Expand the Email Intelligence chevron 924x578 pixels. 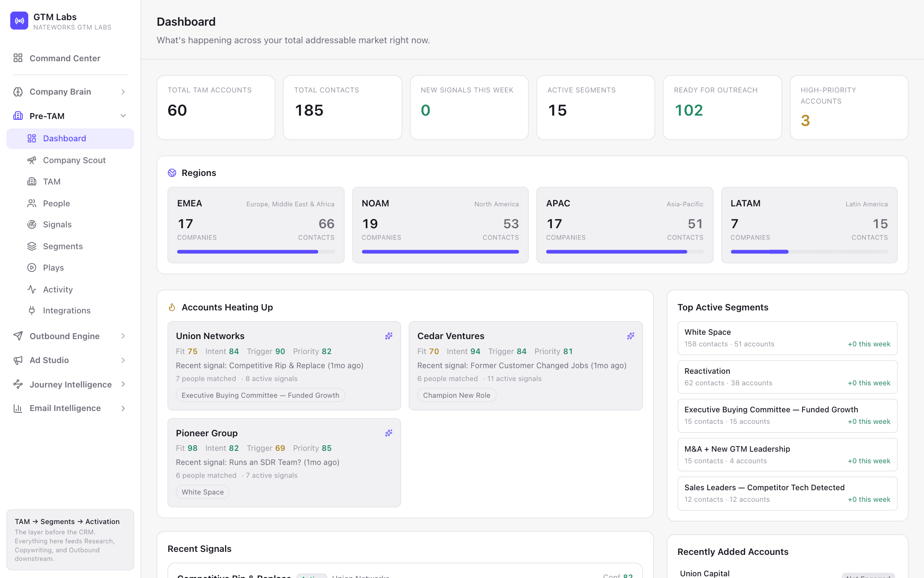point(123,408)
